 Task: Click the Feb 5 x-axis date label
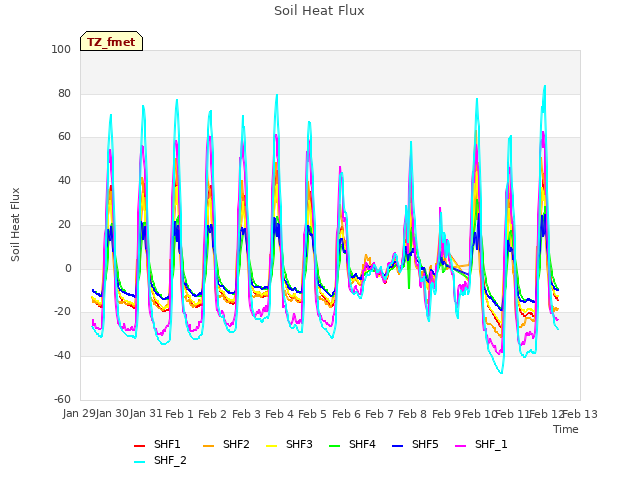coord(312,414)
